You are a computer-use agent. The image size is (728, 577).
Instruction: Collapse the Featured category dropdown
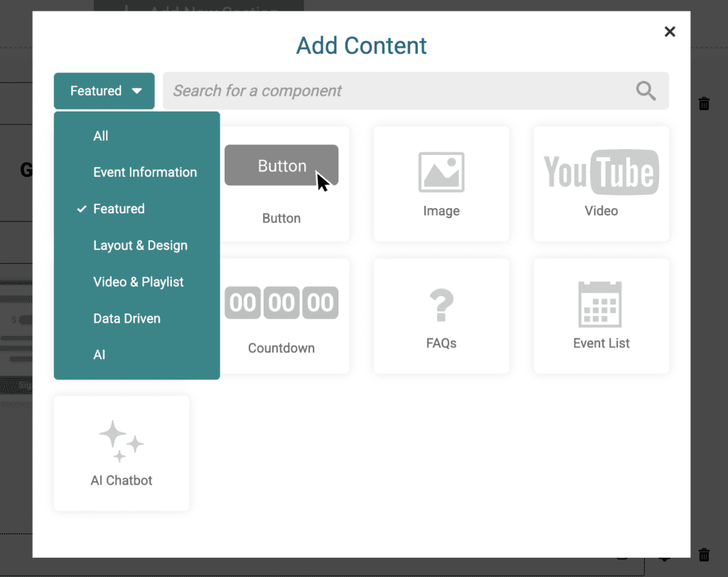[105, 91]
